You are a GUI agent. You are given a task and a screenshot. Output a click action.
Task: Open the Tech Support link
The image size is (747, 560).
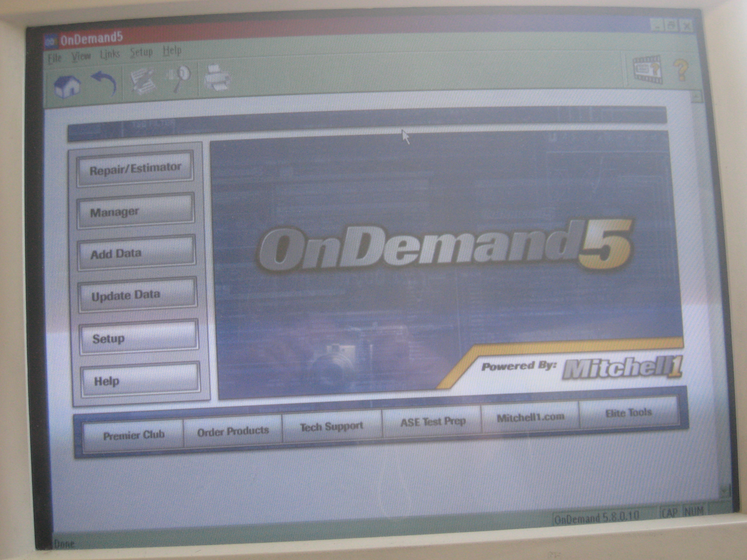click(x=332, y=427)
